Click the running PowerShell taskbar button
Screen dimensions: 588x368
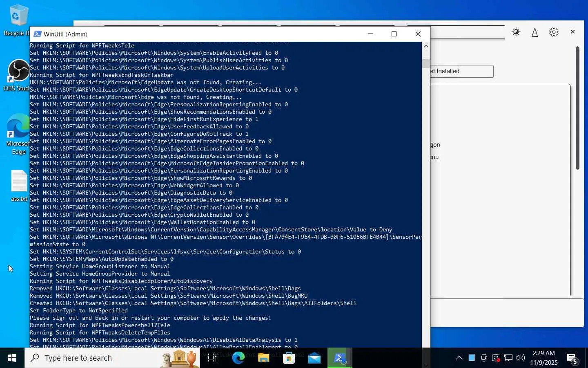click(340, 358)
